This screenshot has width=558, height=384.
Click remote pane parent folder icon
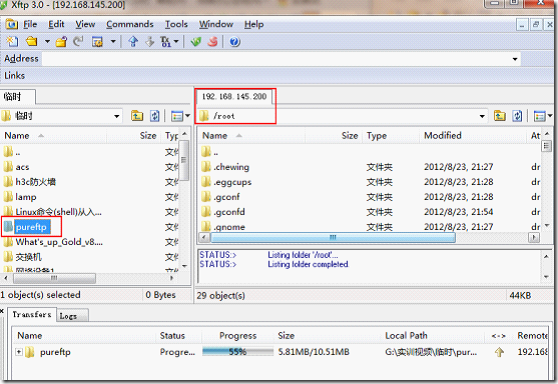[500, 116]
